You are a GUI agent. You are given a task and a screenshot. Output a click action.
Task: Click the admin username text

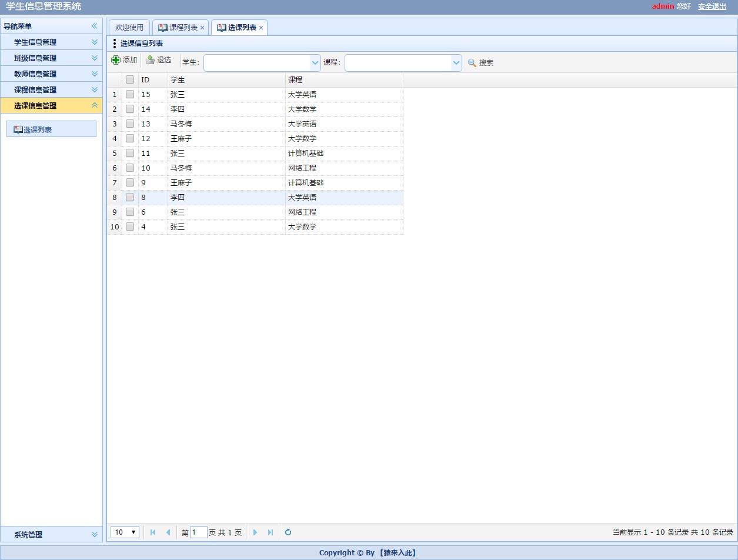[x=663, y=6]
